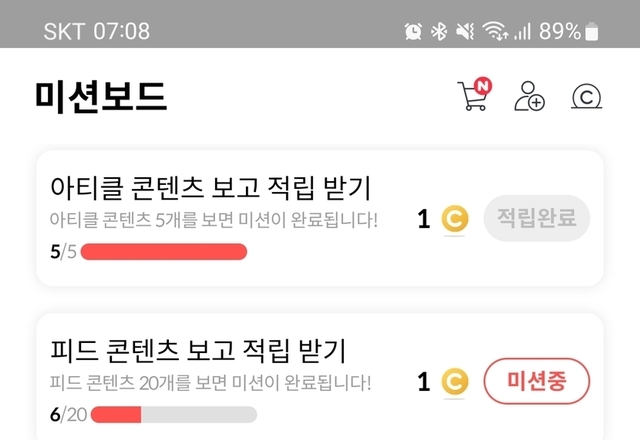Tap the Bluetooth status icon
This screenshot has width=640, height=440.
[438, 31]
